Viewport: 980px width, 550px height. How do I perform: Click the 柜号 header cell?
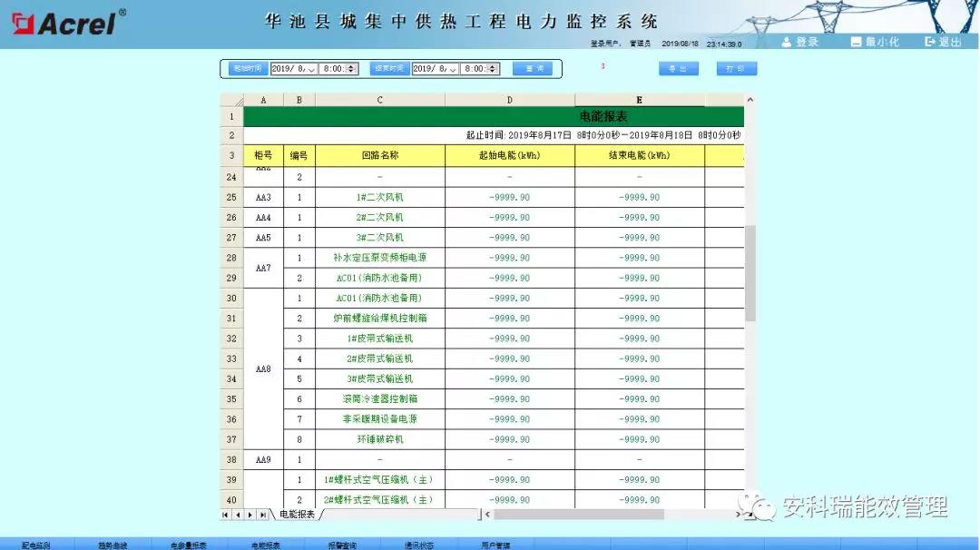coord(263,155)
